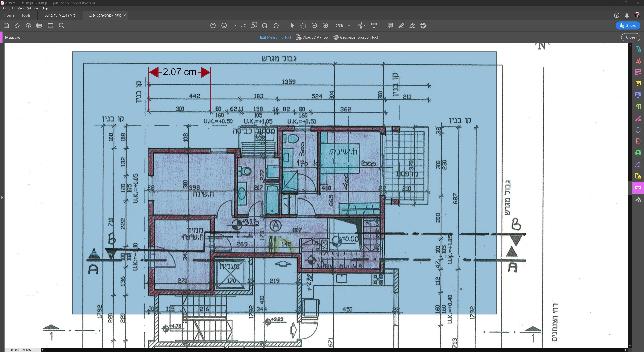Close the Measure toolbar
Image resolution: width=644 pixels, height=352 pixels.
point(630,37)
